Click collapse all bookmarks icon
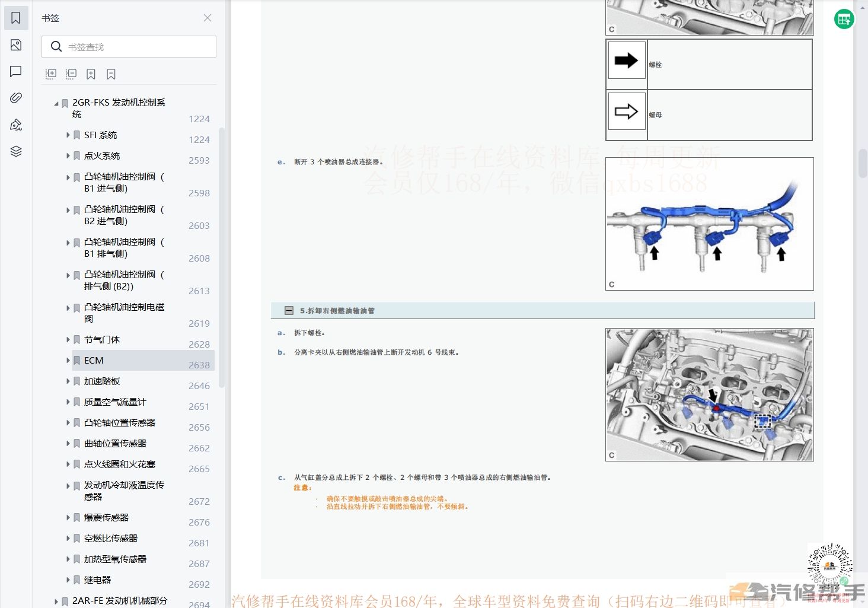The image size is (868, 608). coord(71,74)
